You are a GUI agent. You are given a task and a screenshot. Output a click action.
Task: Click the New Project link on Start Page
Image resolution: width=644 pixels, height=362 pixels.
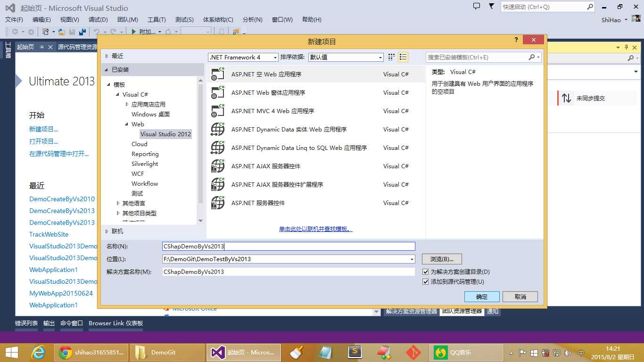(x=44, y=129)
